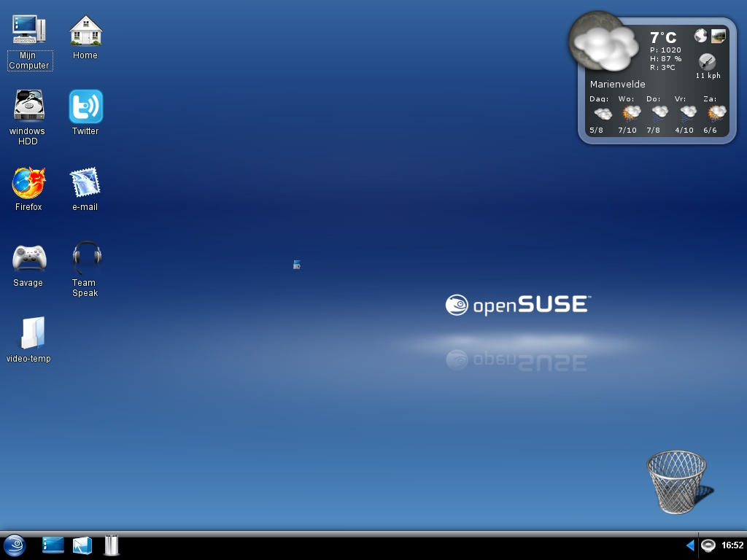747x560 pixels.
Task: Open the Home folder icon
Action: [85, 29]
